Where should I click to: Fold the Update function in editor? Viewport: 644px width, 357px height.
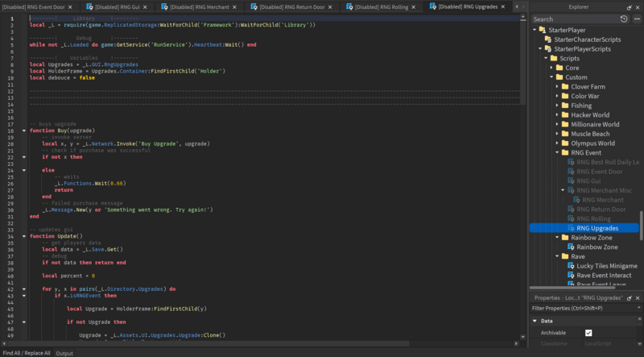tap(24, 236)
